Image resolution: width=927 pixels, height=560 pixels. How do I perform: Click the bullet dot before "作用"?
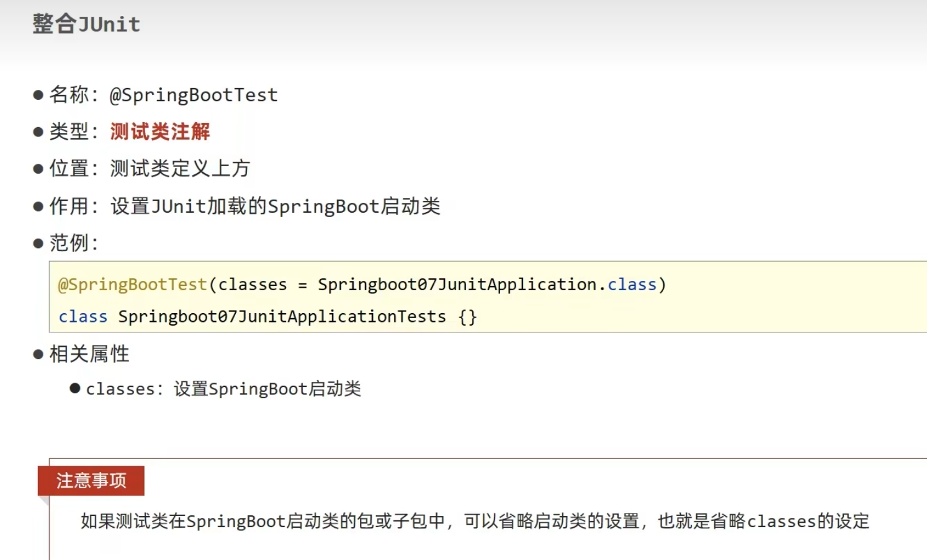pyautogui.click(x=38, y=206)
